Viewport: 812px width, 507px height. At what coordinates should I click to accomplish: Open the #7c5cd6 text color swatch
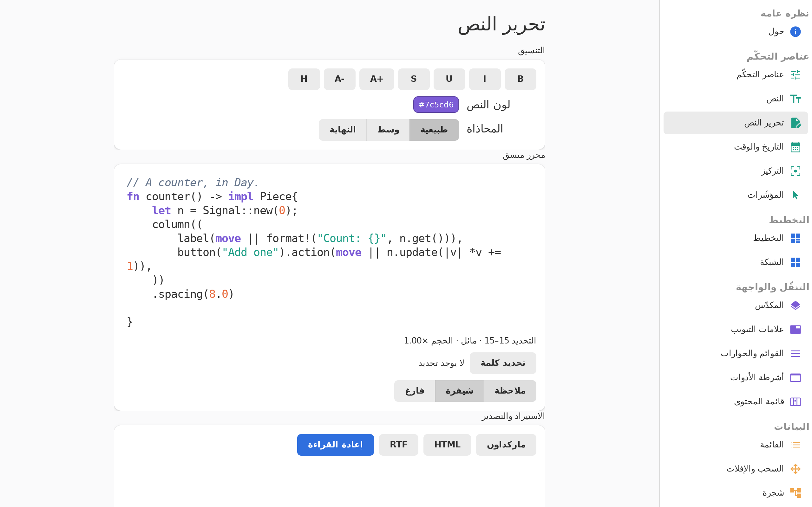[436, 105]
